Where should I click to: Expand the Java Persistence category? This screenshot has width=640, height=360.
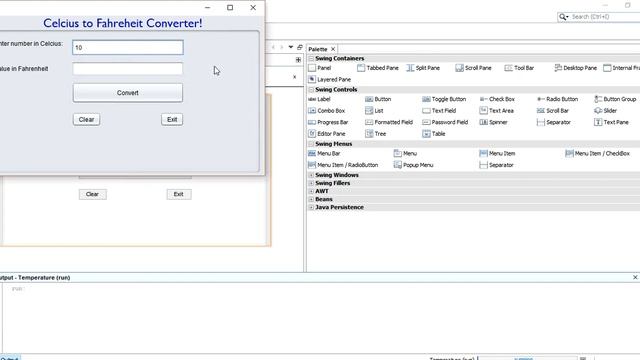point(311,207)
